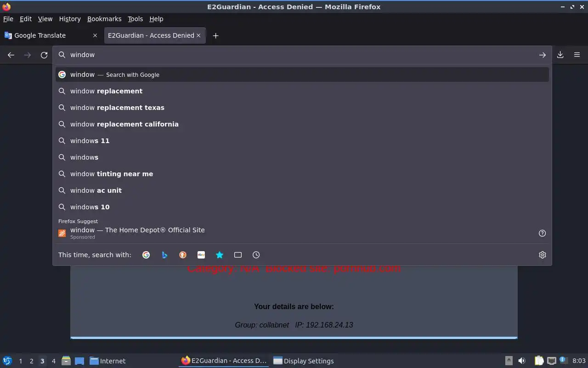
Task: Open the LXQt start menu icon
Action: pyautogui.click(x=7, y=361)
